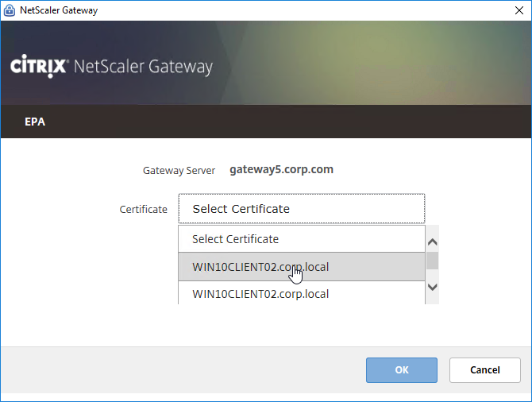Viewport: 532px width, 402px height.
Task: Open the Certificate combo box
Action: point(302,208)
